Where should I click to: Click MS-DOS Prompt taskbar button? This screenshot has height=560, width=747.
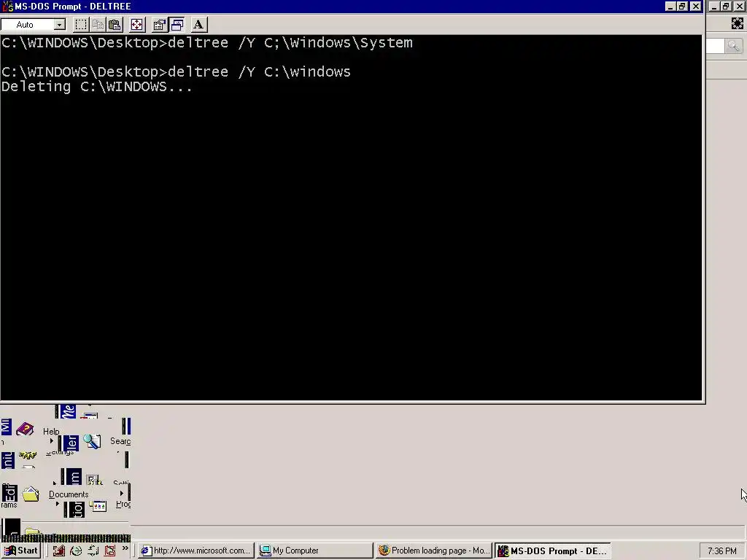[x=553, y=551]
